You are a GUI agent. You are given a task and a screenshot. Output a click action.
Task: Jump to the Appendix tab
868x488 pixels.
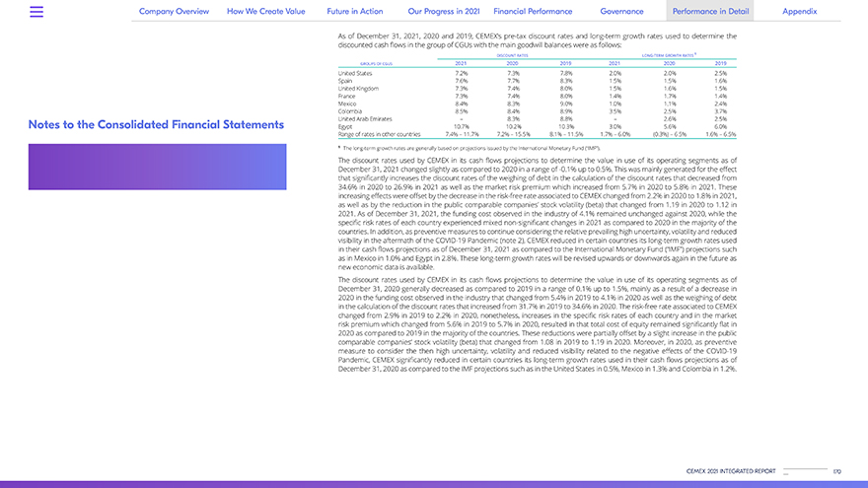tap(799, 11)
